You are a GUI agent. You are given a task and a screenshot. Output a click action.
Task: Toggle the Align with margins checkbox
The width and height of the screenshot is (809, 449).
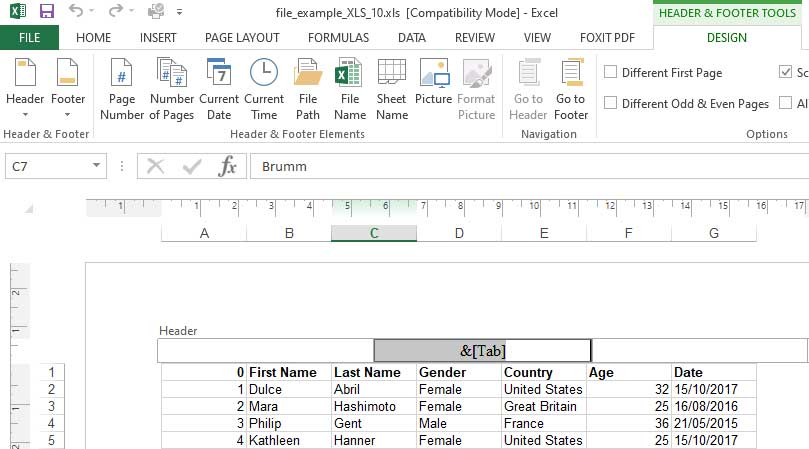pos(785,103)
